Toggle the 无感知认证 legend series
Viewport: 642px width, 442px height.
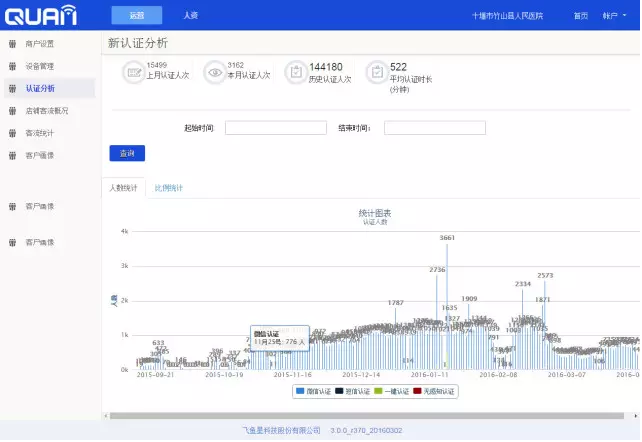point(434,391)
